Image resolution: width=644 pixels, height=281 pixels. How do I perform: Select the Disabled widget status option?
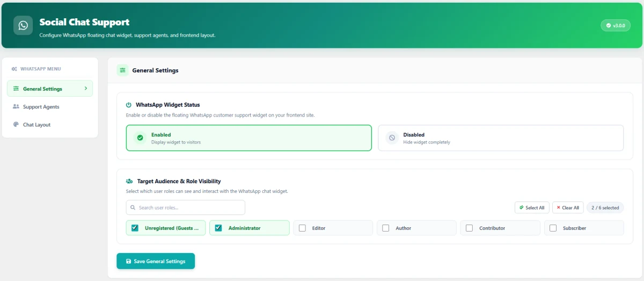point(501,138)
